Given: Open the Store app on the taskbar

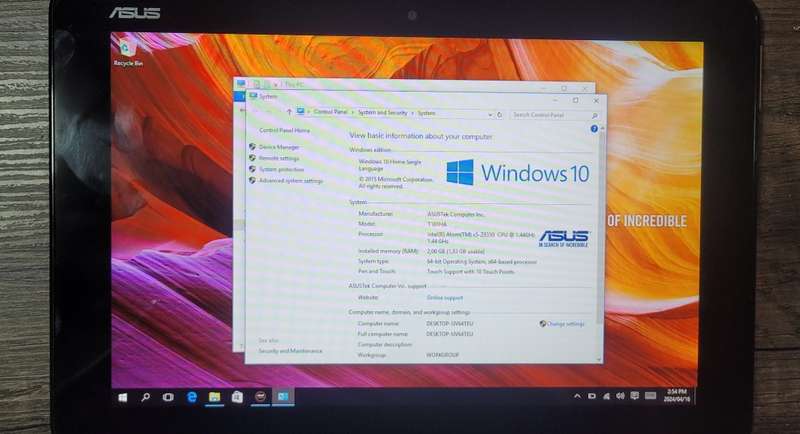Looking at the screenshot, I should click(x=237, y=397).
